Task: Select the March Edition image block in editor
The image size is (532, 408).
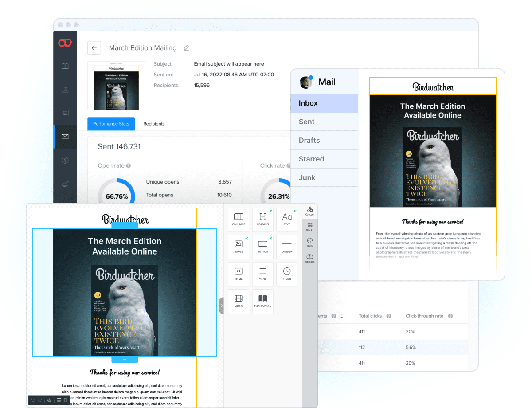Action: pyautogui.click(x=125, y=293)
